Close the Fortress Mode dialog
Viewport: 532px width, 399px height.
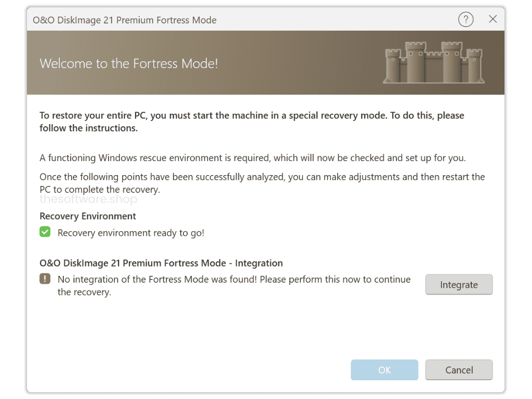(493, 19)
